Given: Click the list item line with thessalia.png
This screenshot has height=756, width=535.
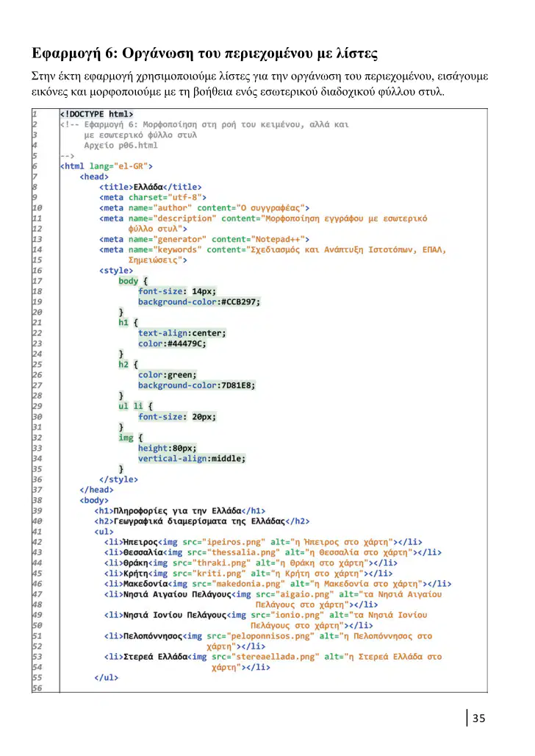Looking at the screenshot, I should [x=273, y=553].
